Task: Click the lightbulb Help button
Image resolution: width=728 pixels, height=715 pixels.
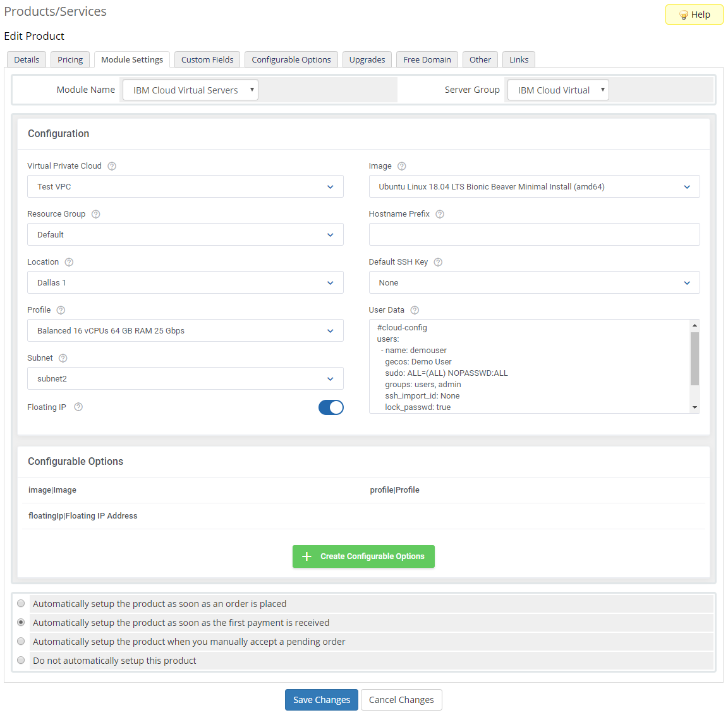Action: coord(694,15)
